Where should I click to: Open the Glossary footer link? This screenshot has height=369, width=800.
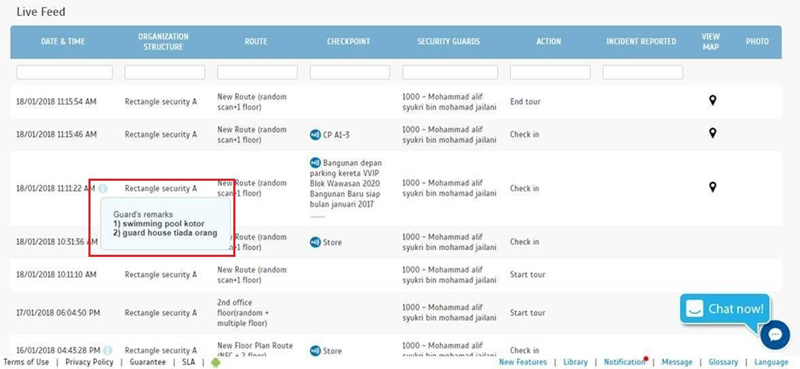(x=723, y=362)
